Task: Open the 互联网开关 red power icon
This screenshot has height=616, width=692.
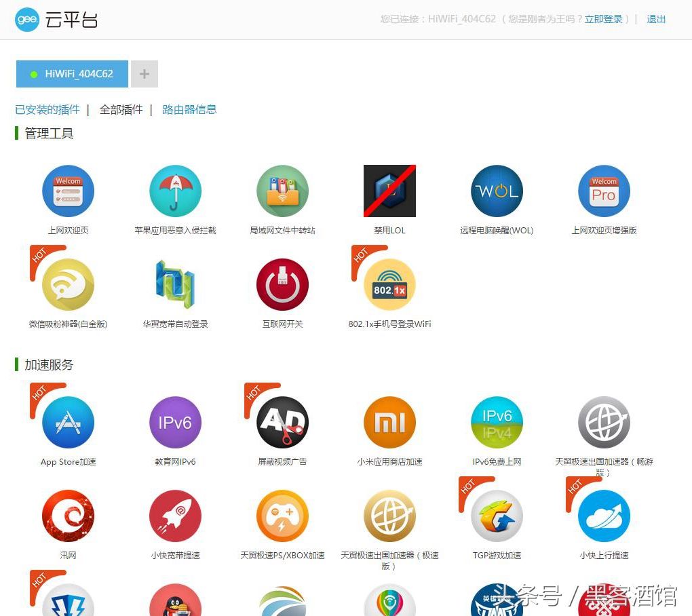Action: (282, 285)
